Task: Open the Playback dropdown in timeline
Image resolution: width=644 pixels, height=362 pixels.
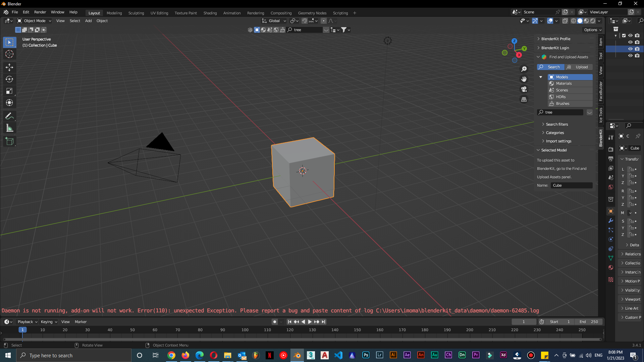Action: tap(27, 322)
